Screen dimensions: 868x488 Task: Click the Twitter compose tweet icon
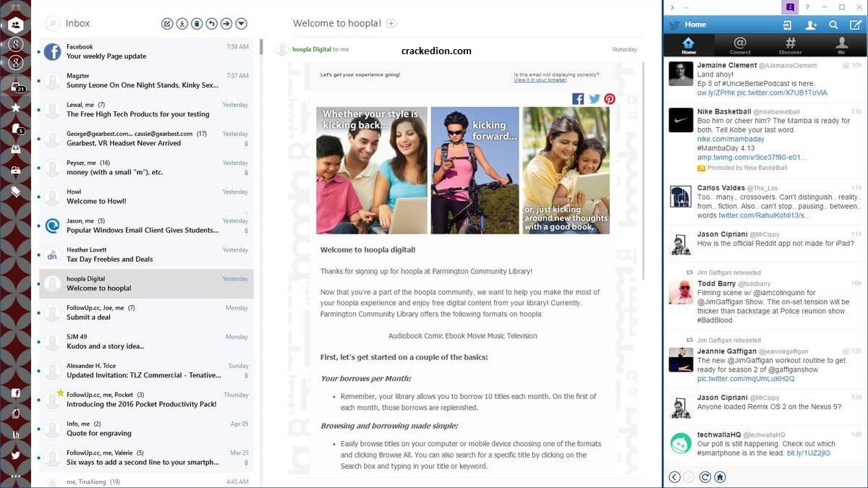(856, 25)
